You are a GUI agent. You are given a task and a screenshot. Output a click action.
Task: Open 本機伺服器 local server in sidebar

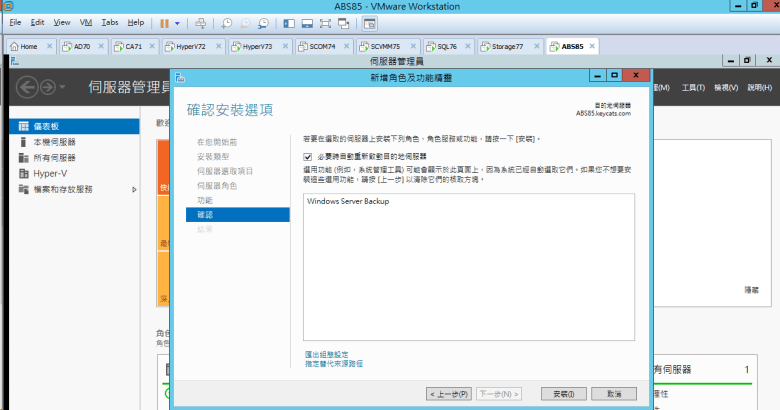point(54,142)
